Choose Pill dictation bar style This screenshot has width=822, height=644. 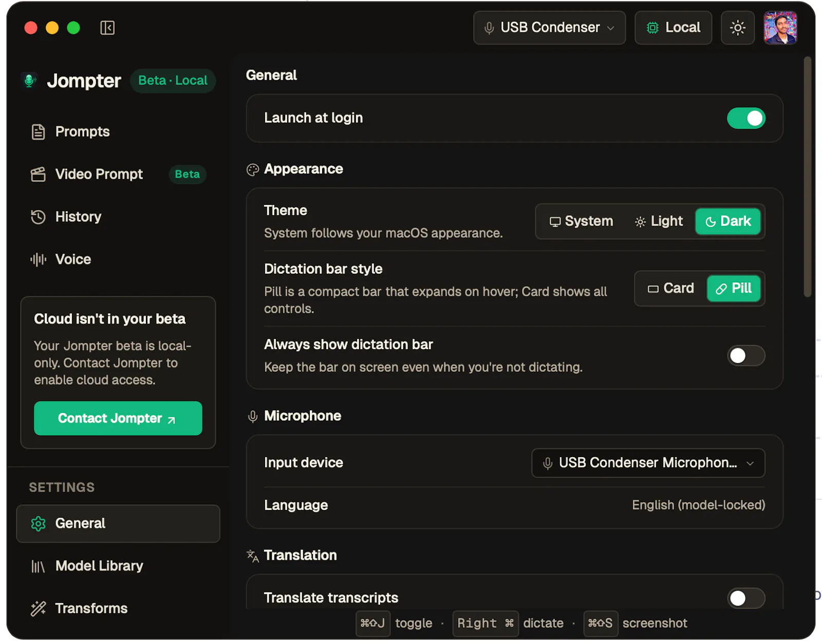pos(734,289)
